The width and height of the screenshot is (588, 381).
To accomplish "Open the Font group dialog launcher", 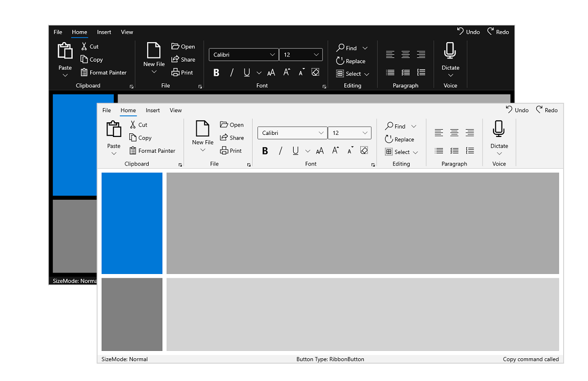I will (373, 164).
